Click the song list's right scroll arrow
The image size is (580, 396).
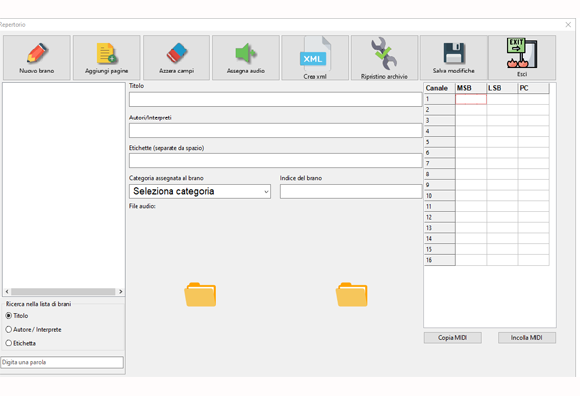click(121, 292)
